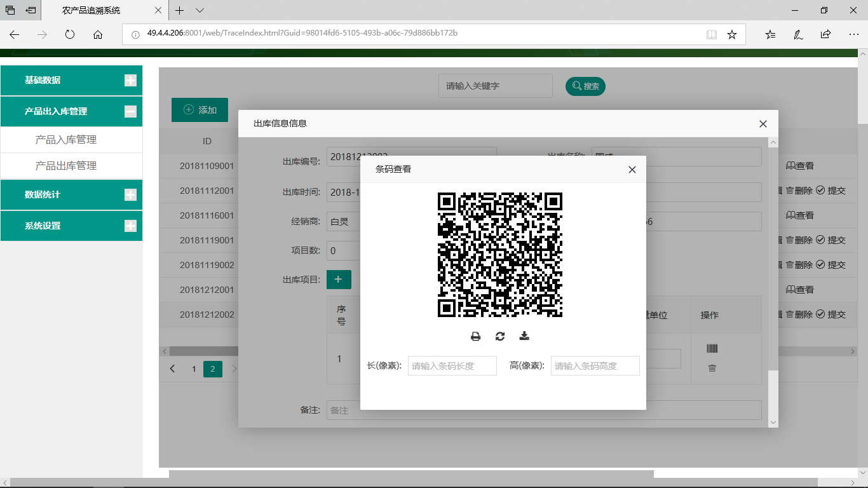Select table cell 20181119002

pyautogui.click(x=207, y=264)
